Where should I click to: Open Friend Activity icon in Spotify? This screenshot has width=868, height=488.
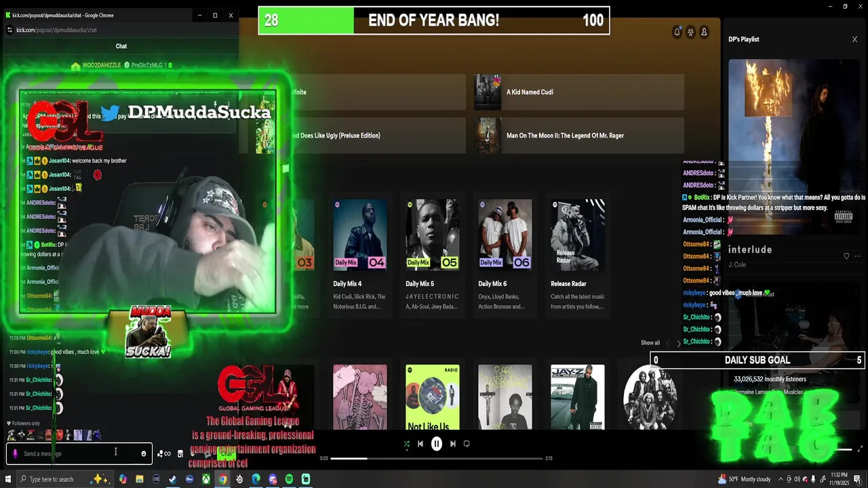click(x=690, y=32)
